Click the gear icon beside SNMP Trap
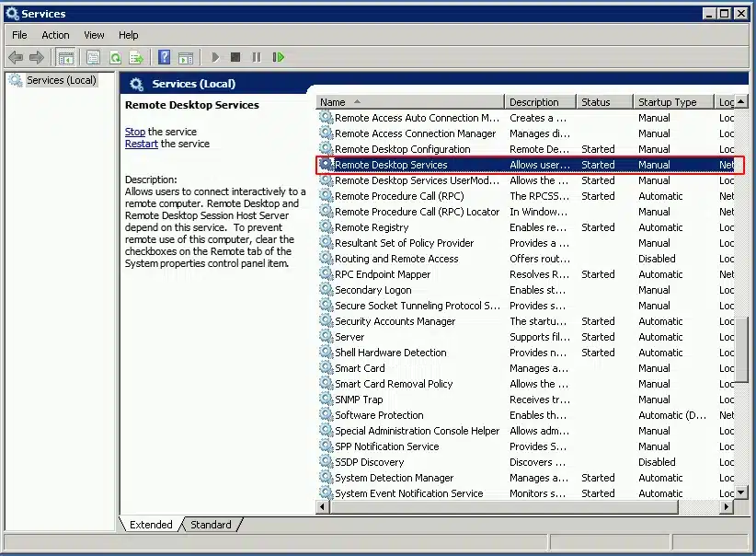 point(326,400)
